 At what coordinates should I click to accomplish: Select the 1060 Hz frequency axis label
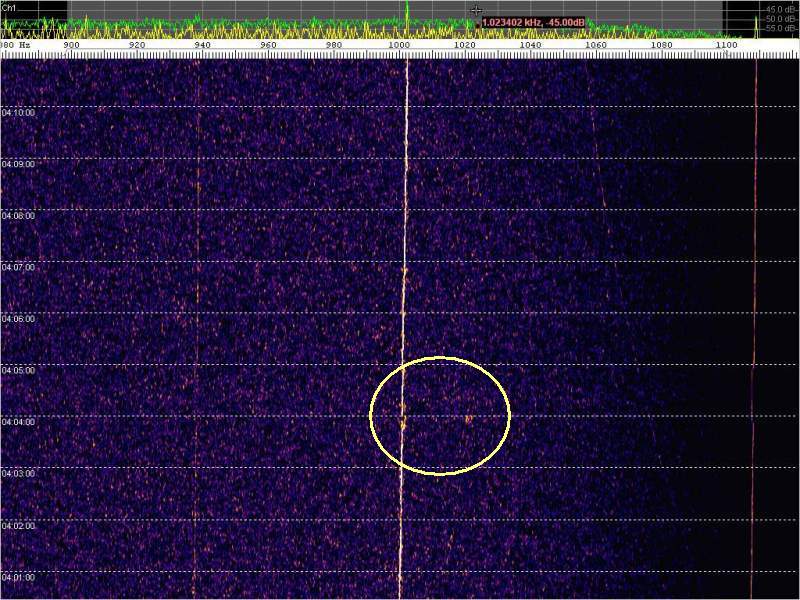[596, 46]
